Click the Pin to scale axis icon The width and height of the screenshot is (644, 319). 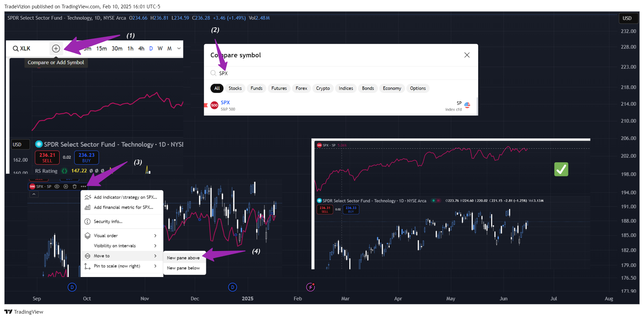pos(88,266)
